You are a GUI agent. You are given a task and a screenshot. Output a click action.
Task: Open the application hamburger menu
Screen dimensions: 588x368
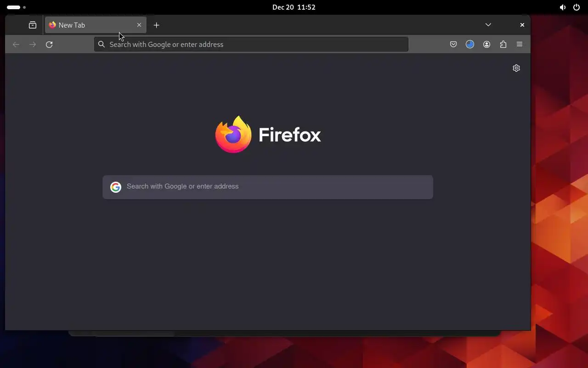coord(520,44)
